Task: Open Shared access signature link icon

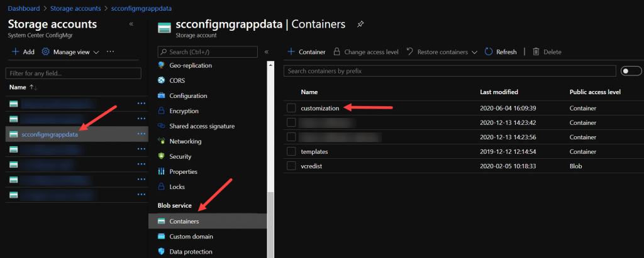Action: (162, 126)
